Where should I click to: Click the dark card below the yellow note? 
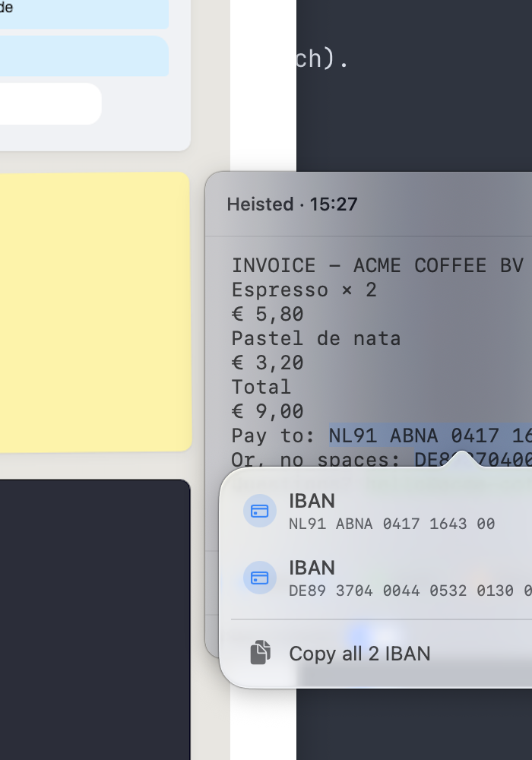(x=95, y=619)
